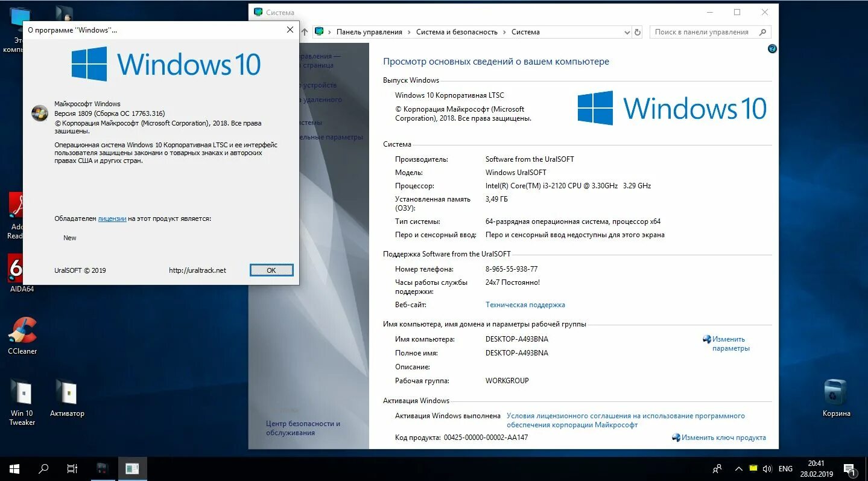Select the Система breadcrumb item
The image size is (868, 481).
click(x=525, y=32)
